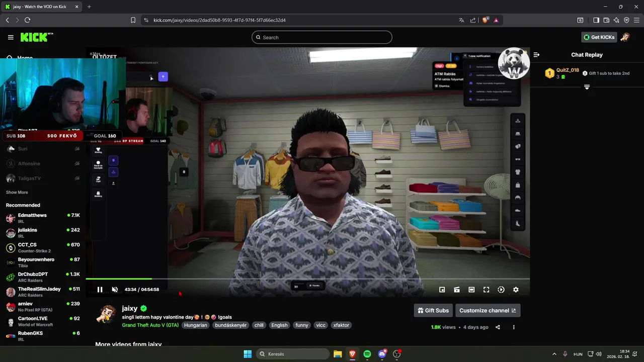Open the video player settings gear
This screenshot has width=644, height=362.
tap(516, 290)
